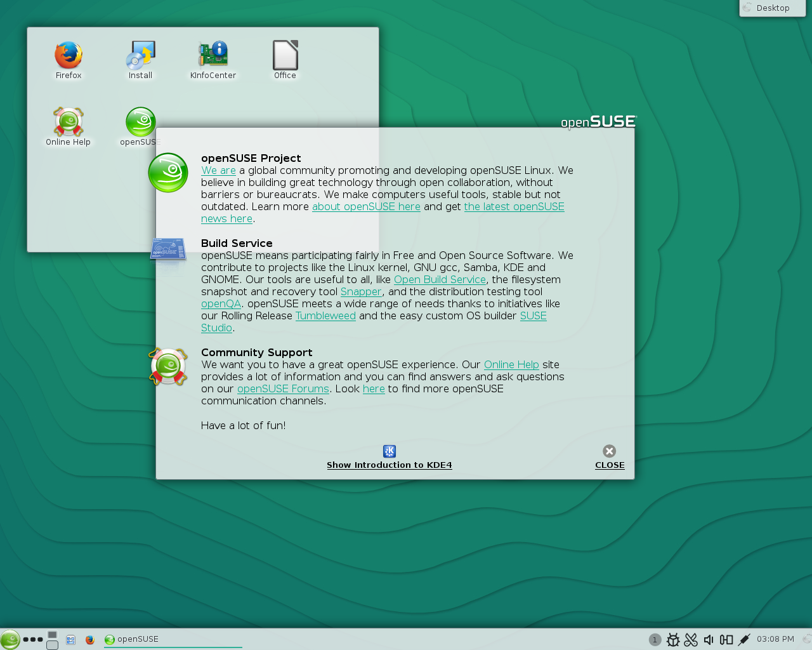This screenshot has width=812, height=650.
Task: Open the Online Help link in Community Support
Action: click(511, 364)
